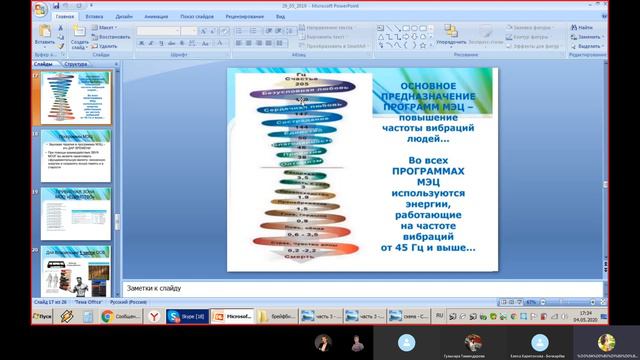The height and width of the screenshot is (360, 640).
Task: Switch to the Рецензирование tab
Action: [244, 16]
